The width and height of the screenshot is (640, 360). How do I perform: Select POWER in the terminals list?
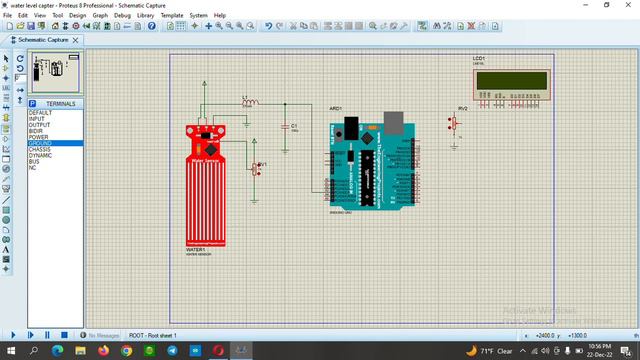(x=55, y=137)
